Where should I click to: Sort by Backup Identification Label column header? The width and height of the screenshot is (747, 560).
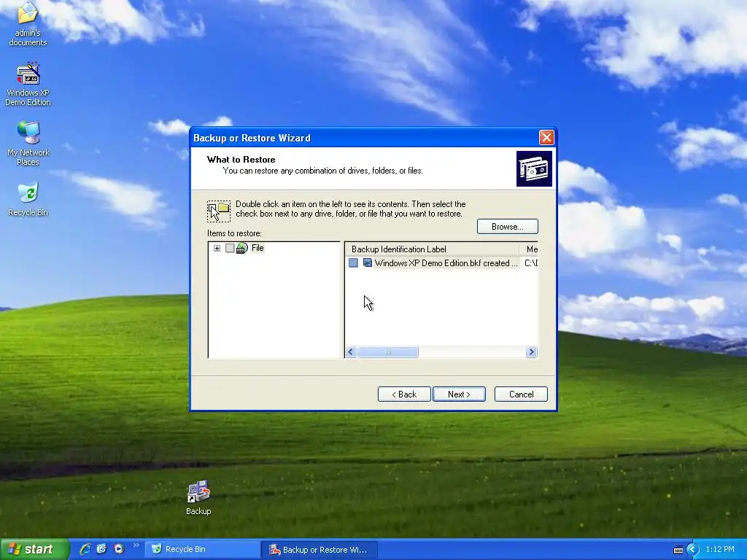pyautogui.click(x=432, y=249)
